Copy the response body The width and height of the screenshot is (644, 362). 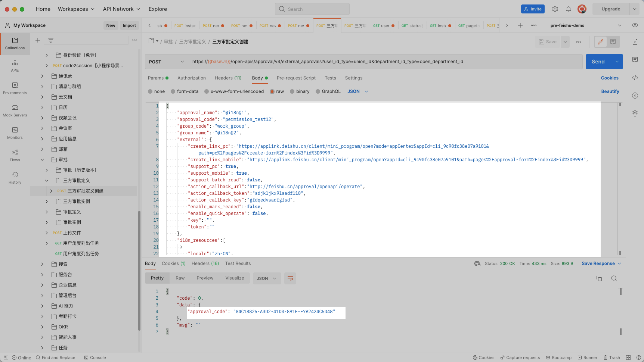599,278
